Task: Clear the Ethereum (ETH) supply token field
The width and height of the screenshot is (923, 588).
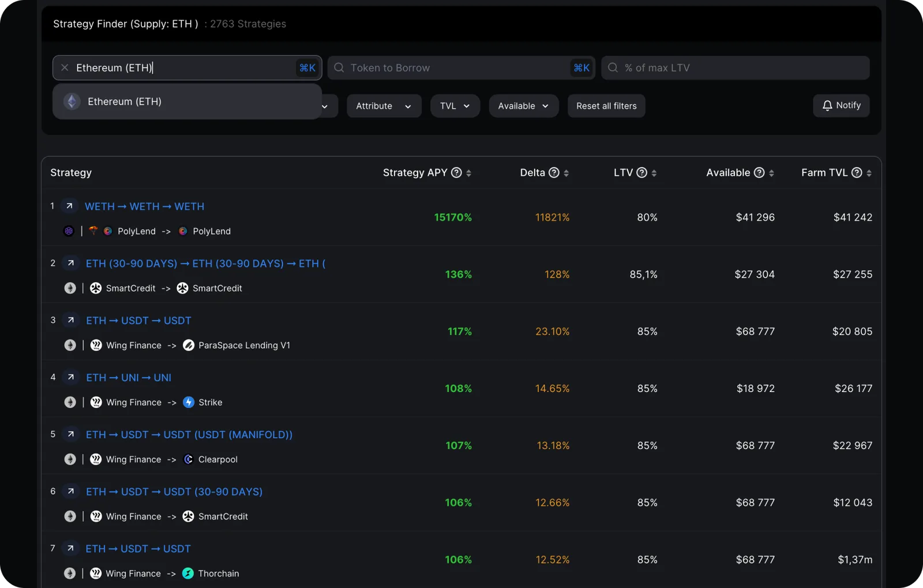Action: tap(65, 68)
